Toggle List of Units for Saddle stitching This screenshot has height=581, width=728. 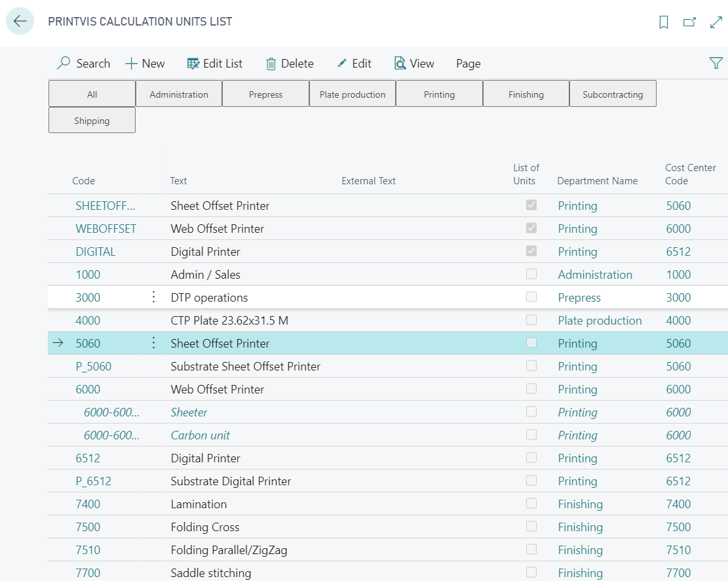[531, 572]
